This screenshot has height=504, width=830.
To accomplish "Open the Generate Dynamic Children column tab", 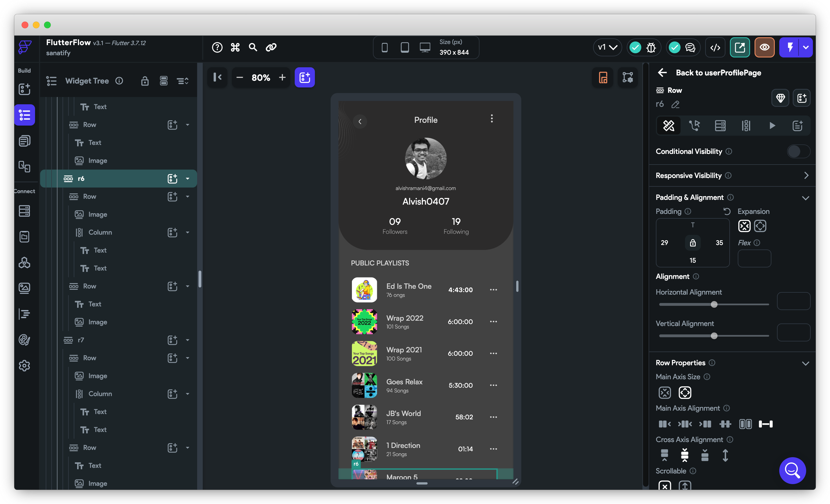I will [x=746, y=126].
